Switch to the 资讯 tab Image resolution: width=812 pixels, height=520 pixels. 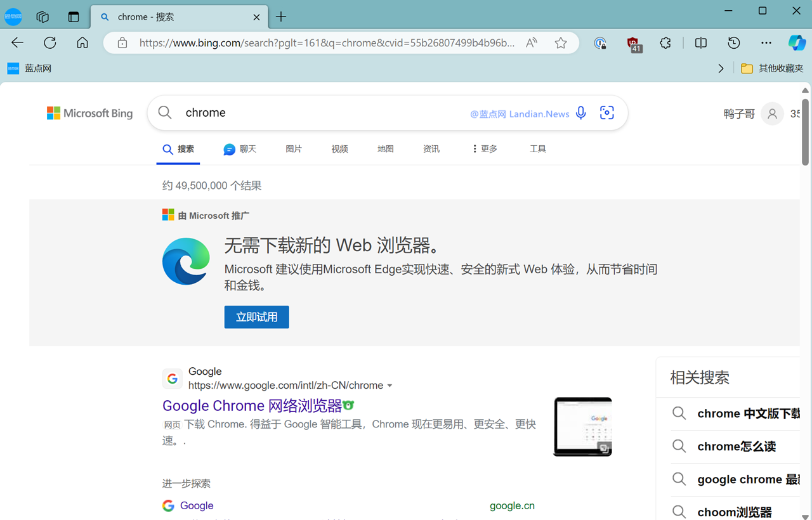coord(431,149)
